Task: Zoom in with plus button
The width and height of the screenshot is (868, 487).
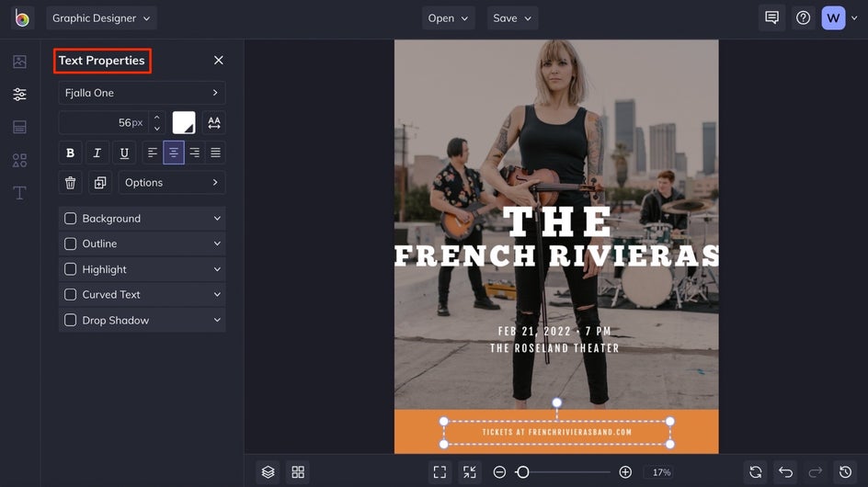Action: (x=625, y=472)
